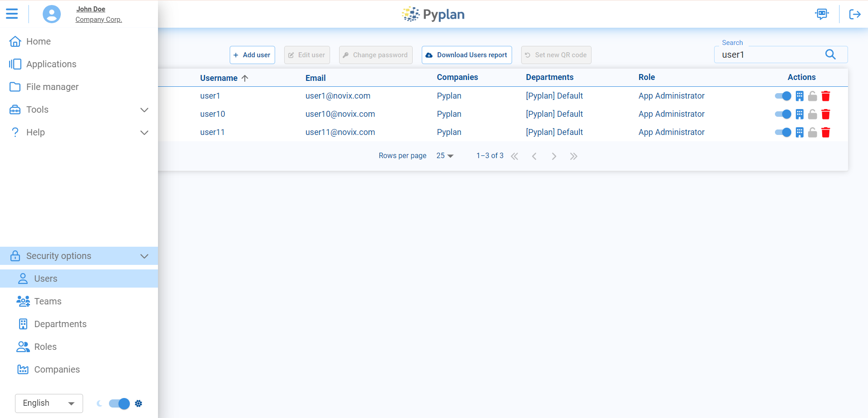The width and height of the screenshot is (868, 418).
Task: Click the hamburger menu icon
Action: [x=12, y=14]
